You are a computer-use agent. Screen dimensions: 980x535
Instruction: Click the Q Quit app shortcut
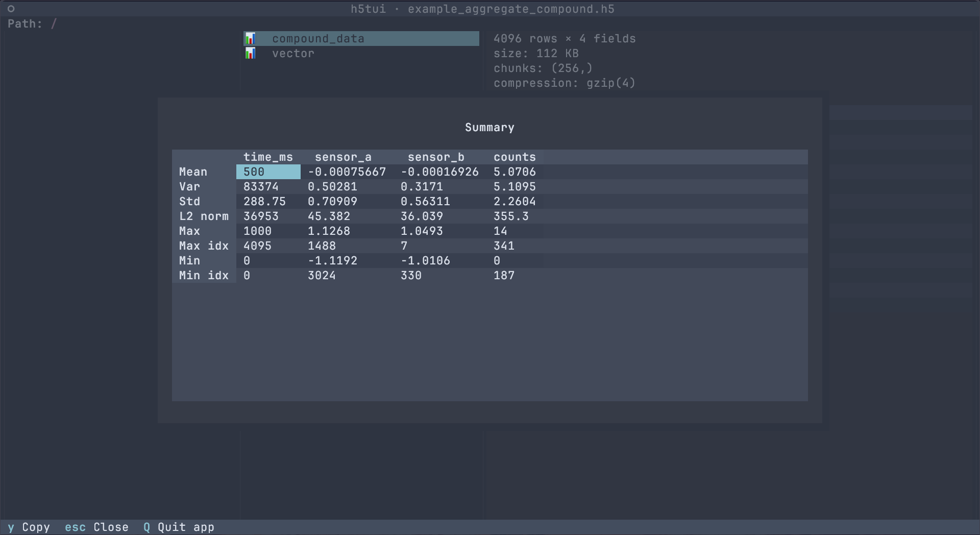click(x=179, y=527)
